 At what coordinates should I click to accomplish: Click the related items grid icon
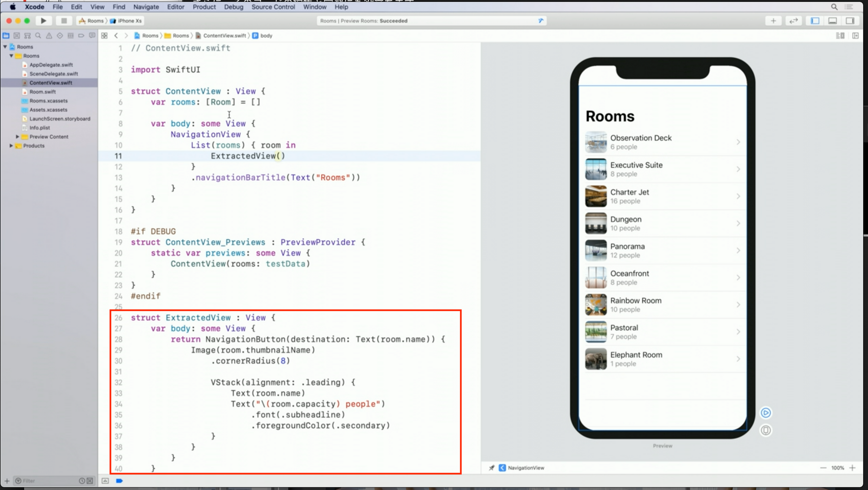point(105,36)
